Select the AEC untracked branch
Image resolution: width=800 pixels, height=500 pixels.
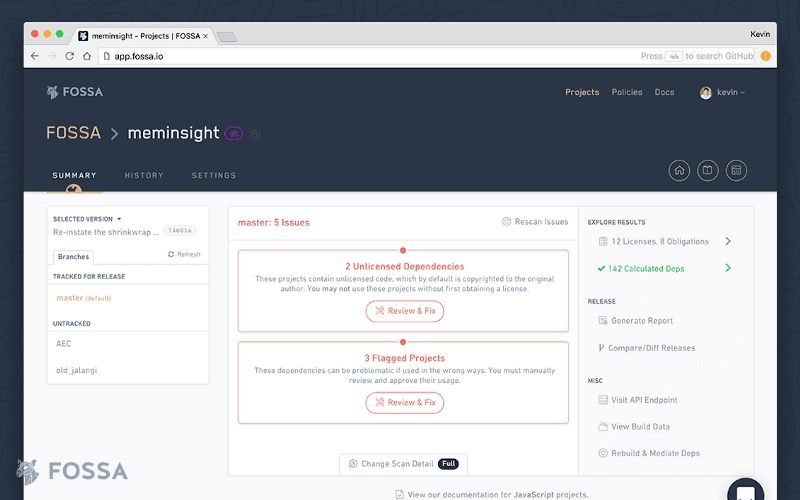63,343
